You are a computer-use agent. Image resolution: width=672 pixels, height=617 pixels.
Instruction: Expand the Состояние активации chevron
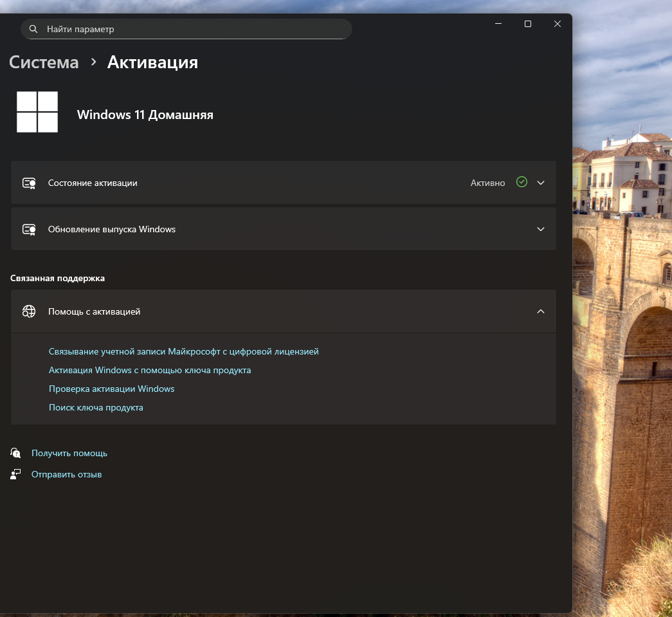point(541,183)
